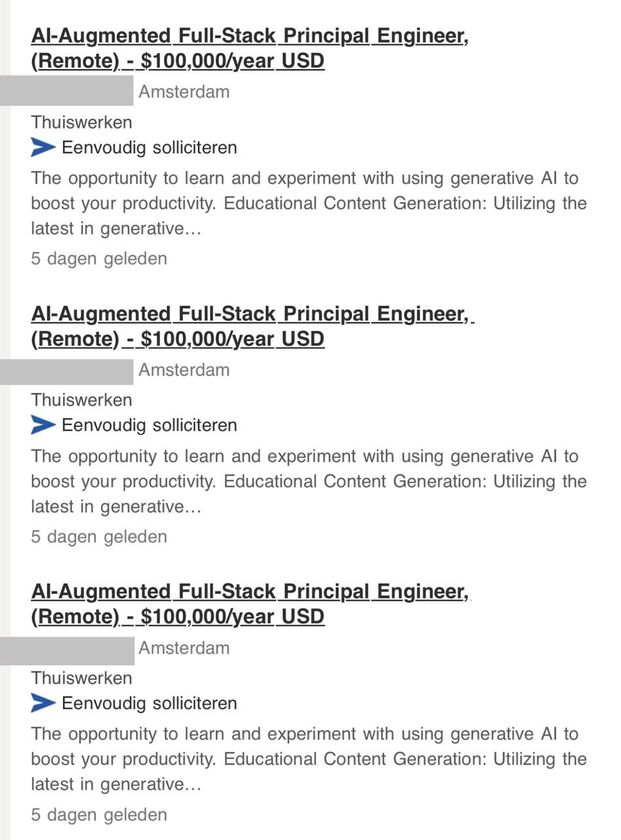Click the redacted company name in second listing

coord(66,369)
